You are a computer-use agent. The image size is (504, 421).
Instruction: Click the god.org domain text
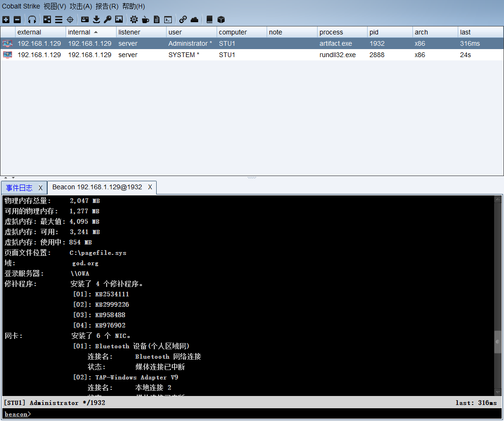tap(85, 263)
